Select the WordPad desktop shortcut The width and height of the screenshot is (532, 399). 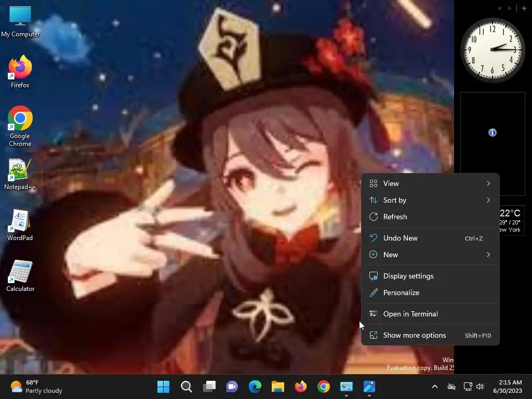tap(20, 225)
